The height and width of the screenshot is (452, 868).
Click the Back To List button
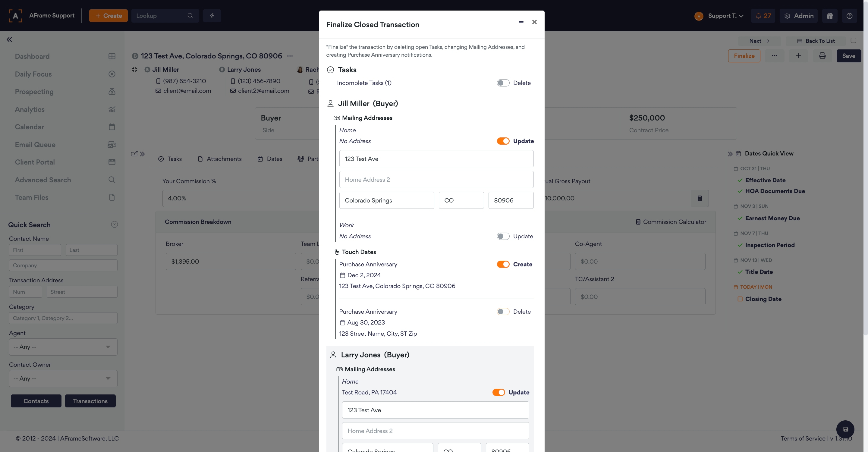(816, 41)
